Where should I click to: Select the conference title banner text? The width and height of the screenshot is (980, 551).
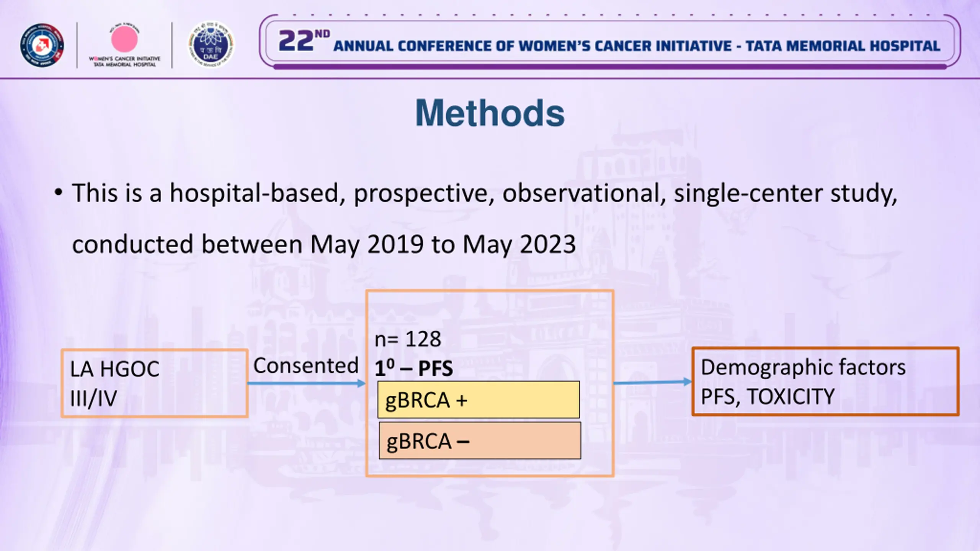click(609, 42)
